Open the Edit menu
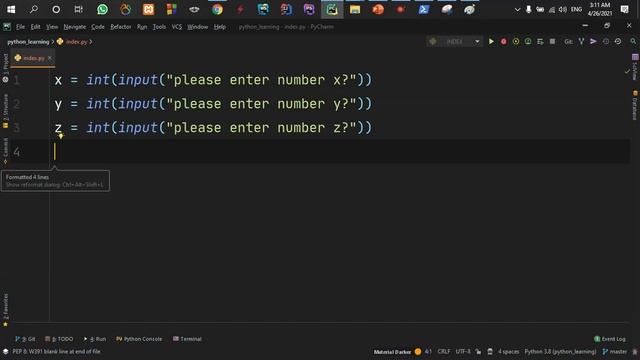The image size is (640, 360). tap(36, 27)
